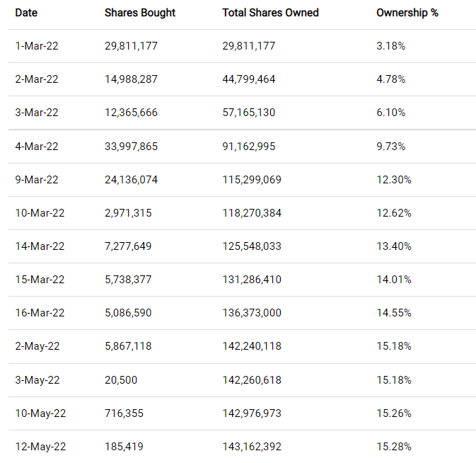The height and width of the screenshot is (463, 476).
Task: Click total shares owned 44,799,464
Action: coord(248,79)
